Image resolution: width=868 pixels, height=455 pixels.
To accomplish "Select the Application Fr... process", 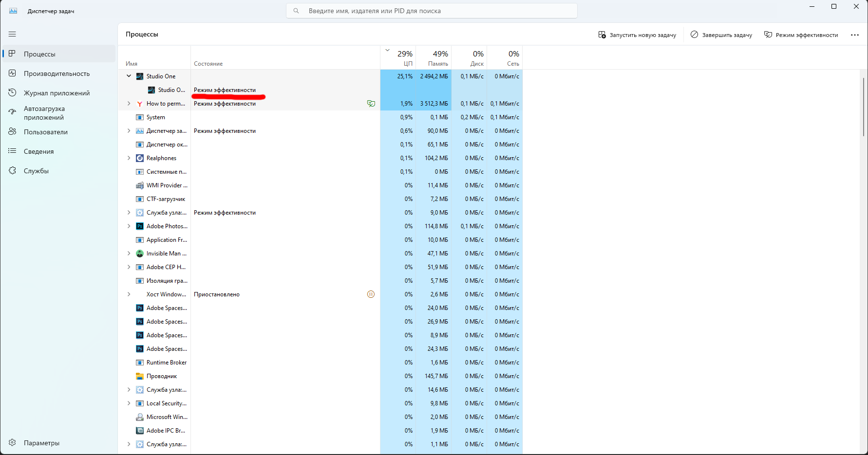I will (x=320, y=240).
